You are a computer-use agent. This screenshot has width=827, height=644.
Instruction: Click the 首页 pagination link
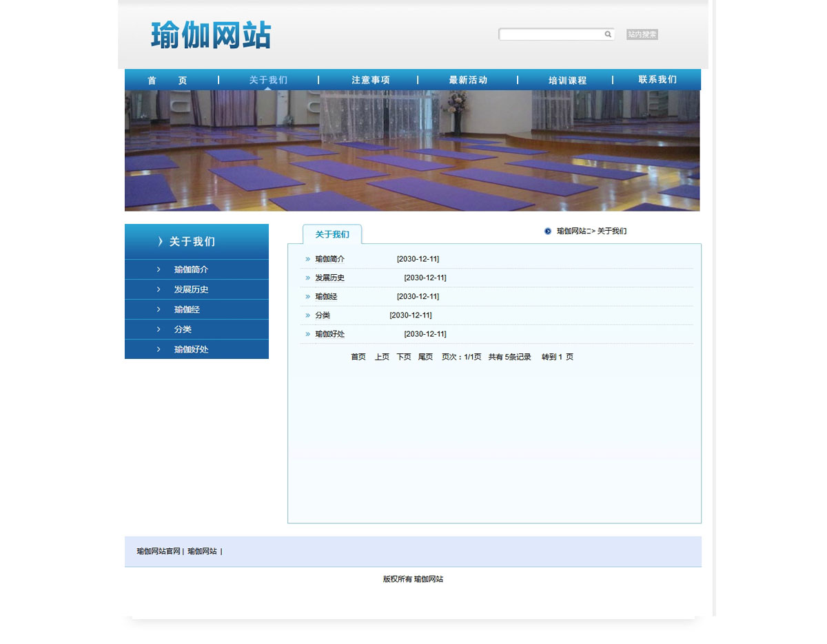(358, 357)
